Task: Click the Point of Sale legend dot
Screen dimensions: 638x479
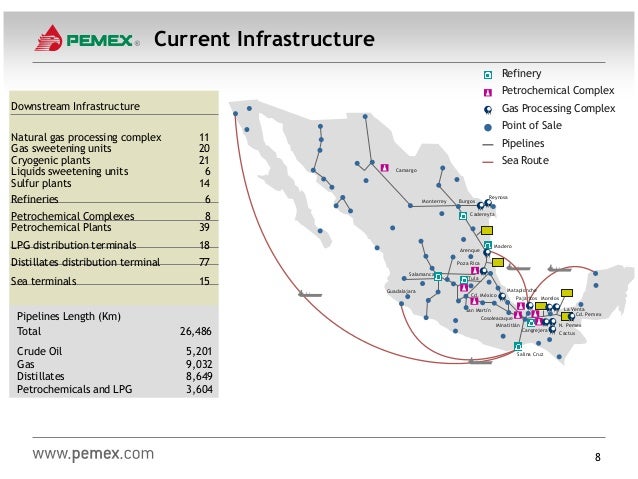Action: pos(488,127)
